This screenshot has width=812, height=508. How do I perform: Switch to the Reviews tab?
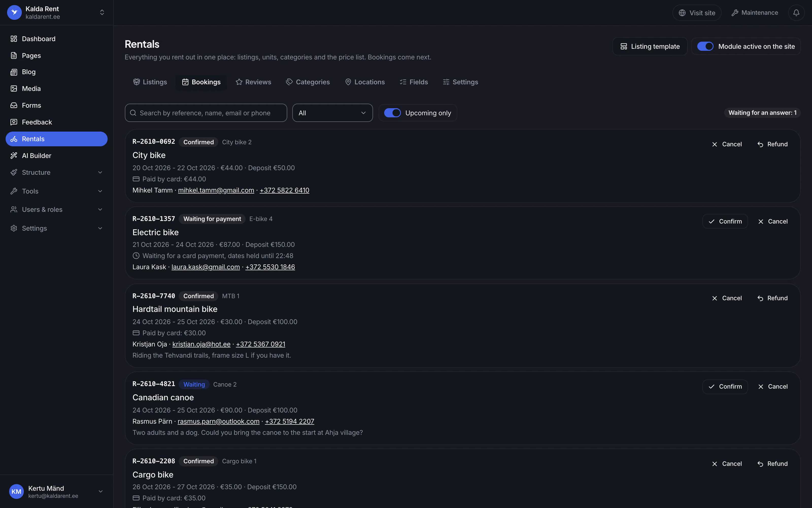tap(253, 82)
